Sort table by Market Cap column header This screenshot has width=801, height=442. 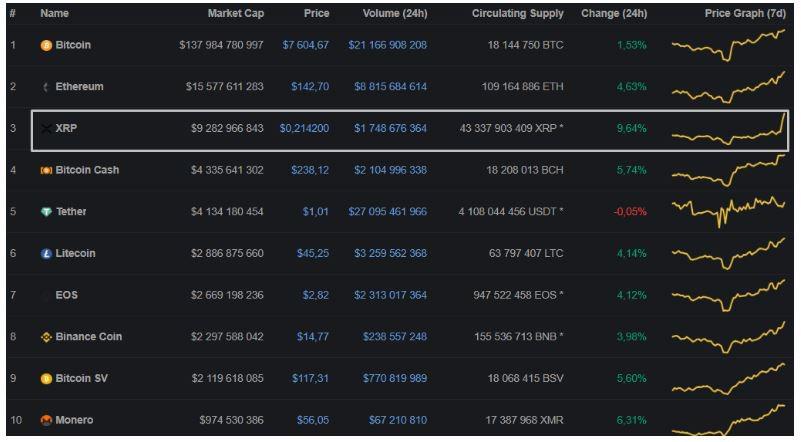235,14
